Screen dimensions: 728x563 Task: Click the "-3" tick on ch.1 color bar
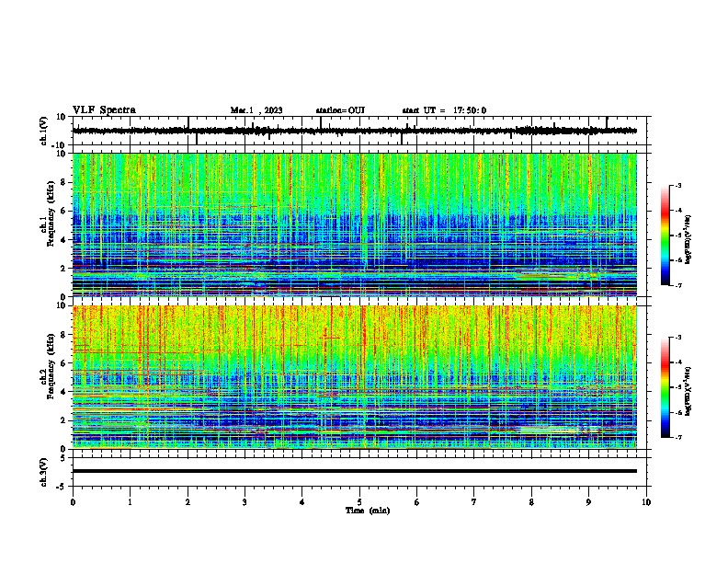(677, 186)
